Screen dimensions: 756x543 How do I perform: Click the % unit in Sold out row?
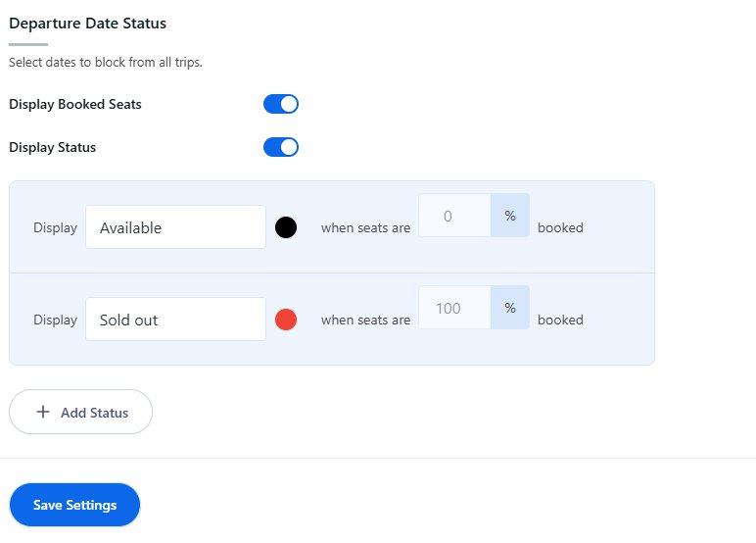pyautogui.click(x=510, y=309)
